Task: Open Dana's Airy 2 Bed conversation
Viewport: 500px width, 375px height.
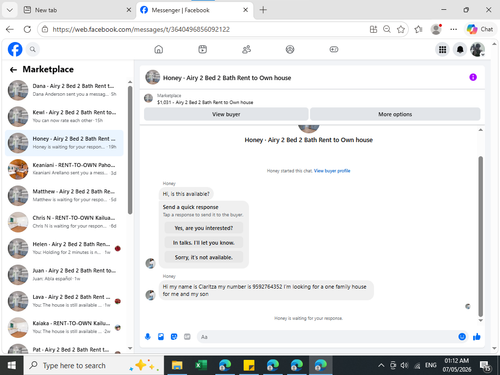Action: (x=64, y=90)
